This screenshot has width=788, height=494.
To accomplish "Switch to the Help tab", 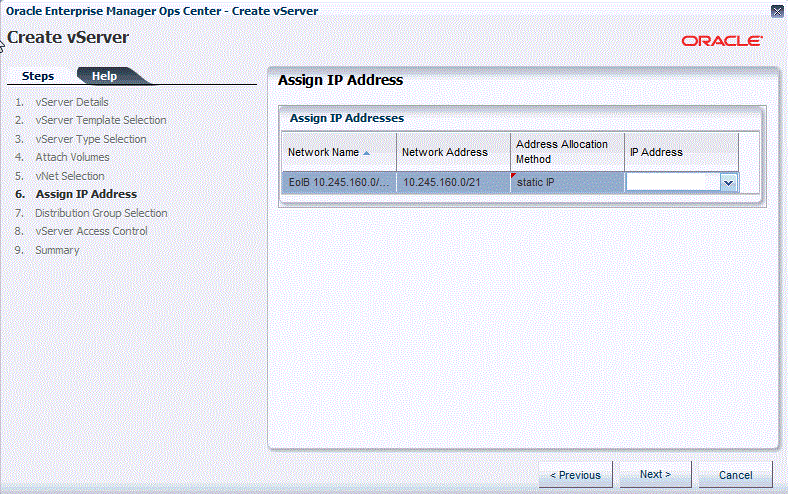I will coord(105,76).
